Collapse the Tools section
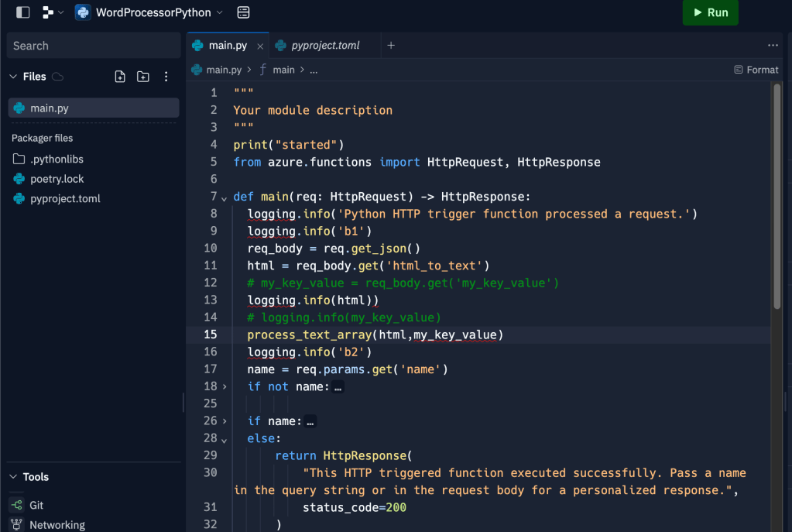This screenshot has height=532, width=792. point(14,476)
